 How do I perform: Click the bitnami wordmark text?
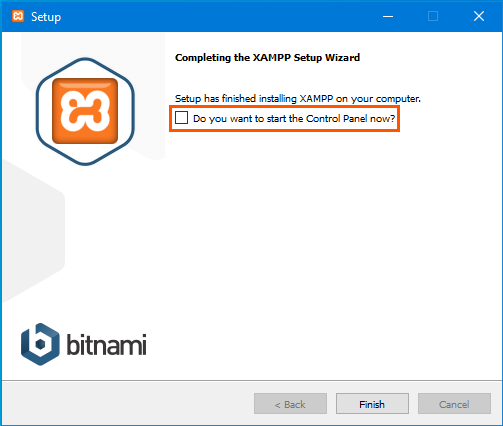pos(106,344)
